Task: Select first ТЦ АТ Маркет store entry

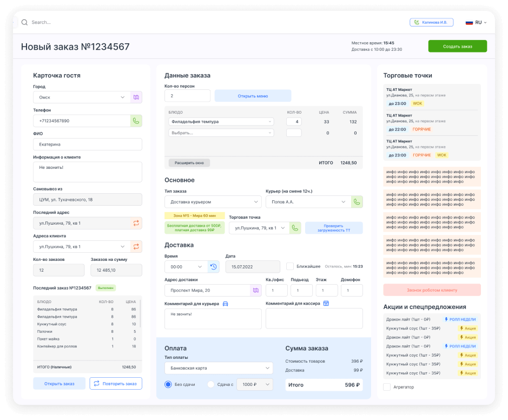Action: [431, 96]
